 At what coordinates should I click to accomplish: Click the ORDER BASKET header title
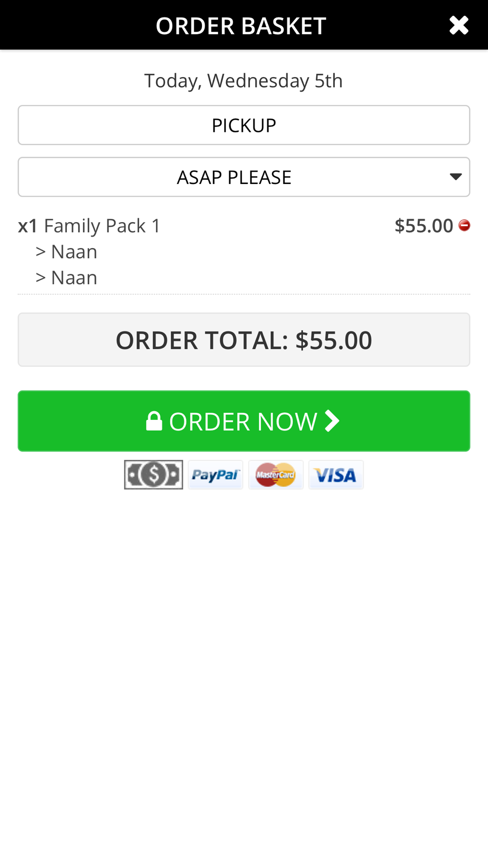pos(241,26)
